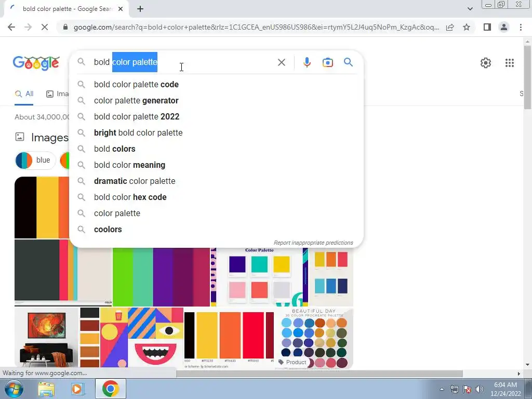Image resolution: width=532 pixels, height=399 pixels.
Task: Choose suggestion 'bold color palette code'
Action: [217, 85]
